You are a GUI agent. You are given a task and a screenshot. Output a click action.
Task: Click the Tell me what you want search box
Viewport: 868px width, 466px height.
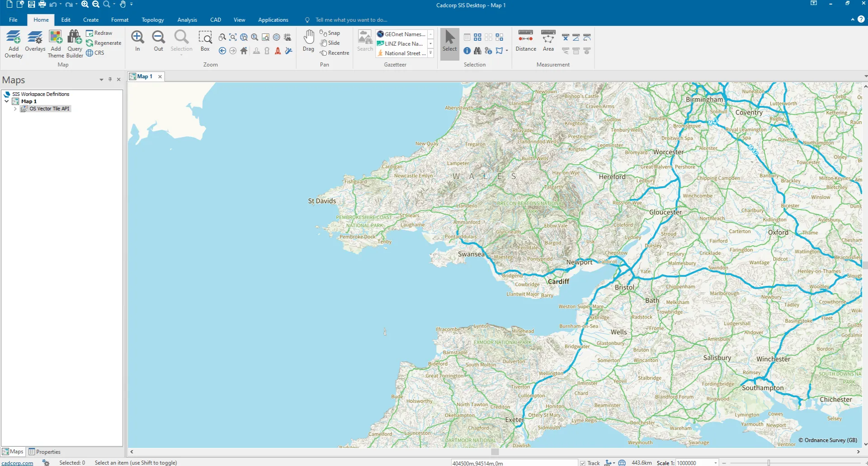351,20
